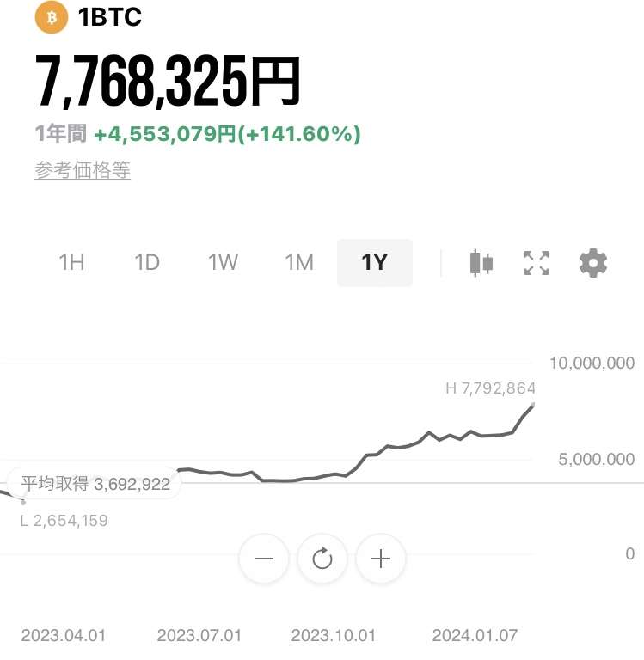Viewport: 644px width, 660px height.
Task: Switch to candlestick chart view
Action: (x=481, y=263)
